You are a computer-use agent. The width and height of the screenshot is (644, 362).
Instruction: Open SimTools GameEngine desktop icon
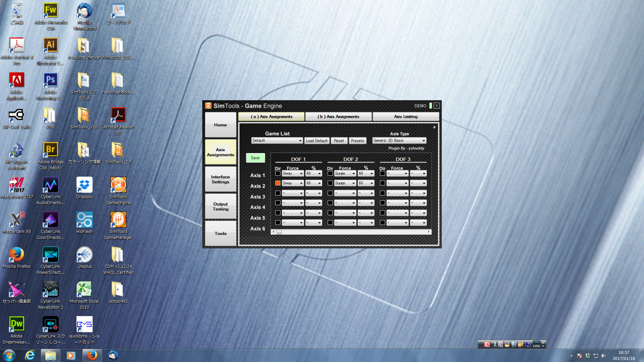click(118, 186)
